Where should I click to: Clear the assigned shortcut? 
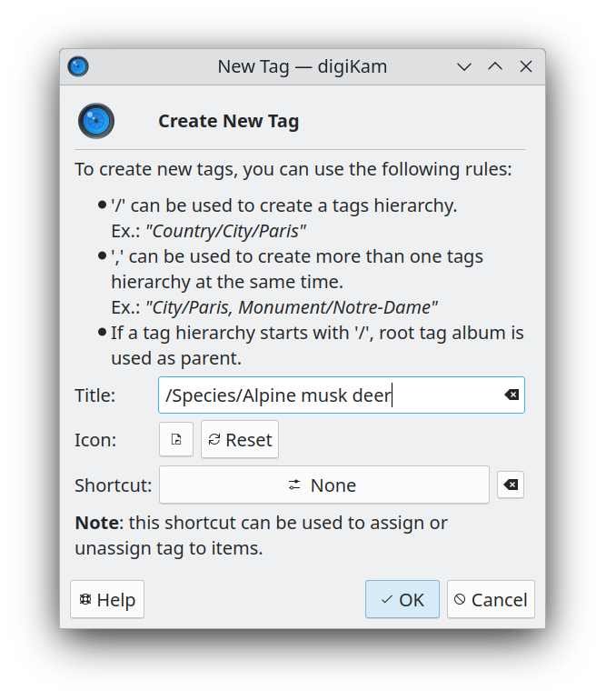pos(511,485)
